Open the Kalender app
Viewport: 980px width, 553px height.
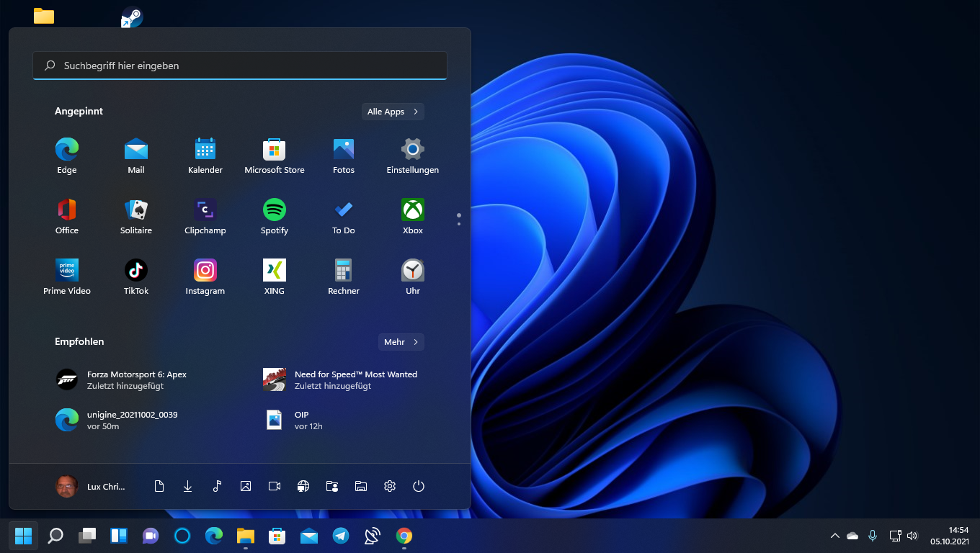coord(205,156)
